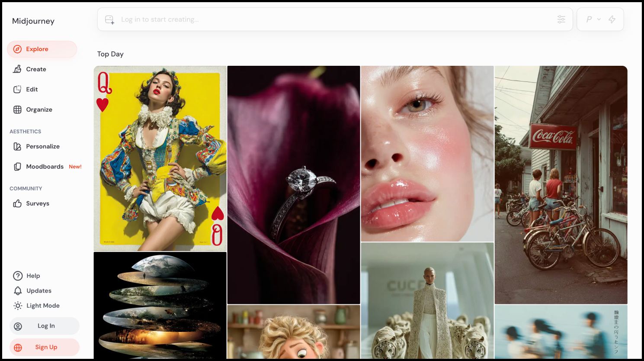Click the Surveys label text
The width and height of the screenshot is (644, 361).
coord(38,203)
